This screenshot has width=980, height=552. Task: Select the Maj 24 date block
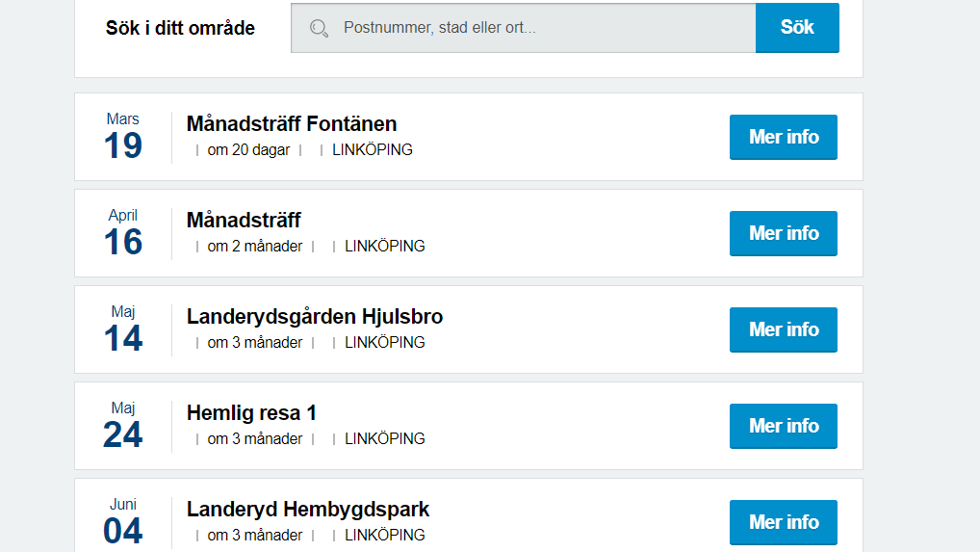coord(123,426)
